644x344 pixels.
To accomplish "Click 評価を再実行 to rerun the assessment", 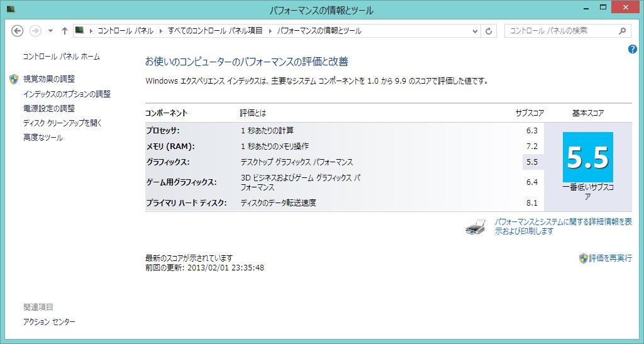I will pyautogui.click(x=610, y=258).
